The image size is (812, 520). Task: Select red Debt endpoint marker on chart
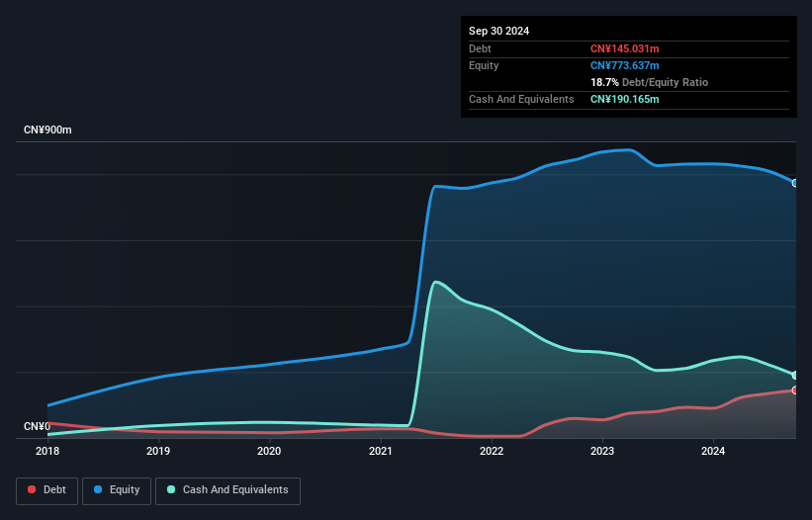(795, 390)
